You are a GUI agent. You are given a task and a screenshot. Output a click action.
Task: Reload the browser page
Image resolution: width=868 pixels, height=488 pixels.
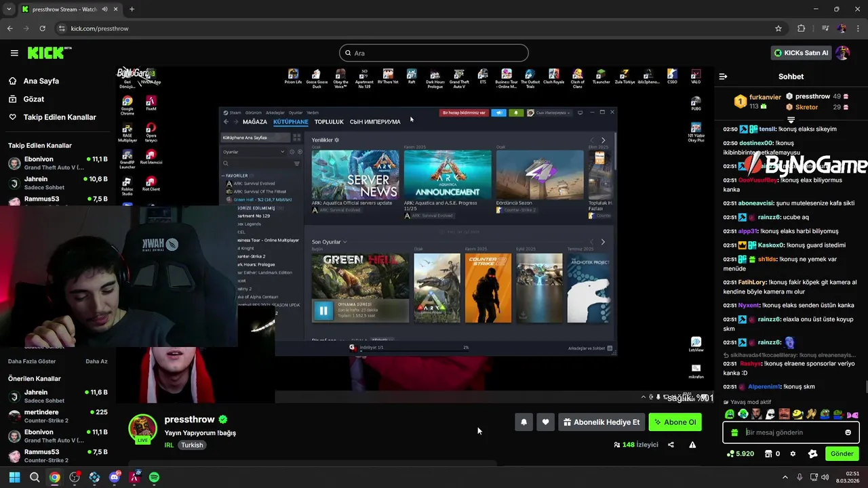click(43, 28)
